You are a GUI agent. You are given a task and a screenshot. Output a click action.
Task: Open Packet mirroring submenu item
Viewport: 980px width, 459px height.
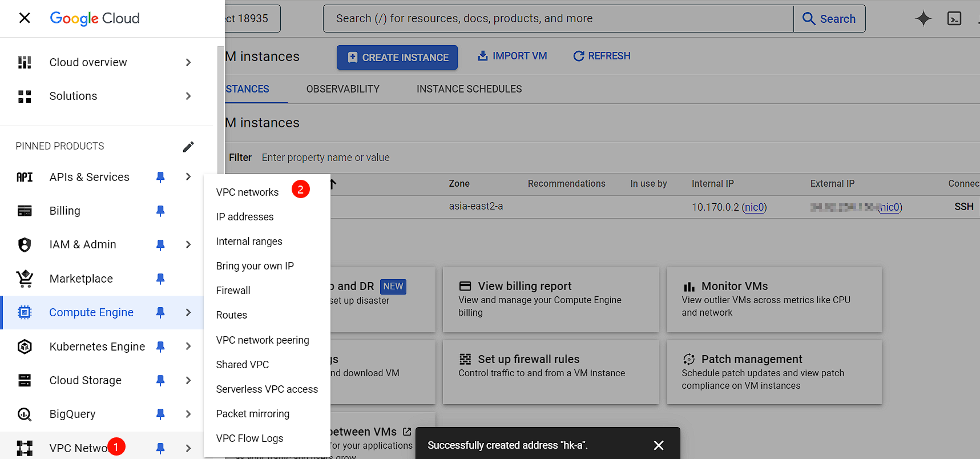[x=252, y=414]
